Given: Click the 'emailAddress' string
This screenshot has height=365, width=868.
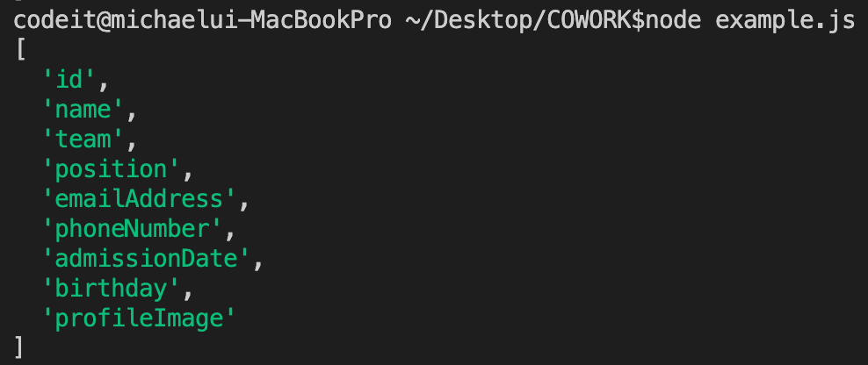Looking at the screenshot, I should tap(140, 199).
